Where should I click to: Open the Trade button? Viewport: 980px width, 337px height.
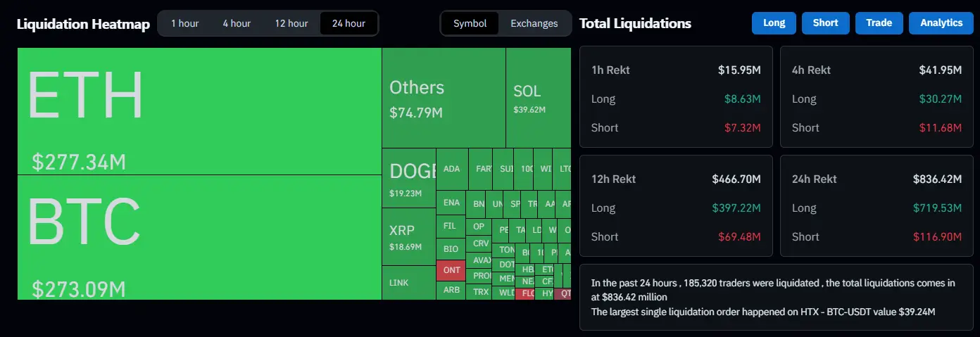coord(879,23)
